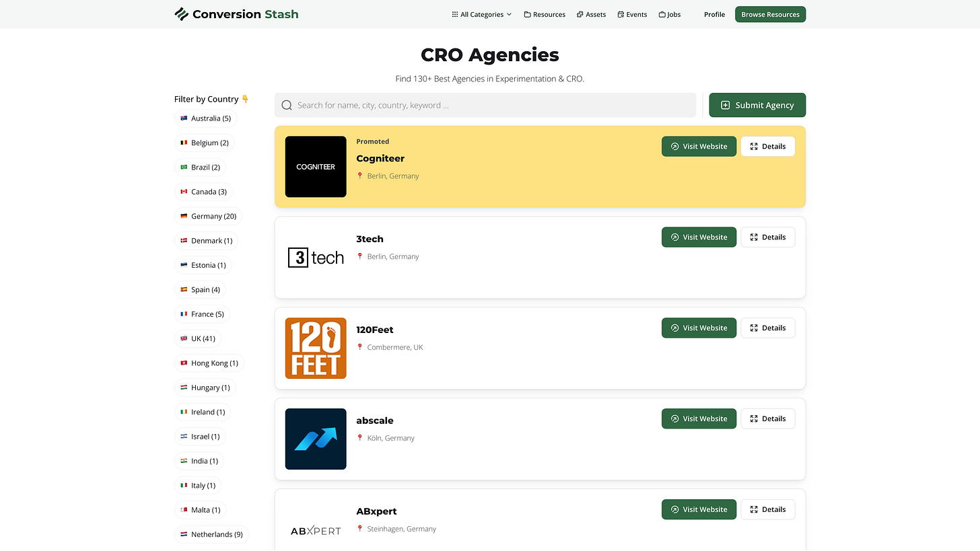Open the All Categories dropdown
This screenshot has width=980, height=551.
[x=481, y=13]
